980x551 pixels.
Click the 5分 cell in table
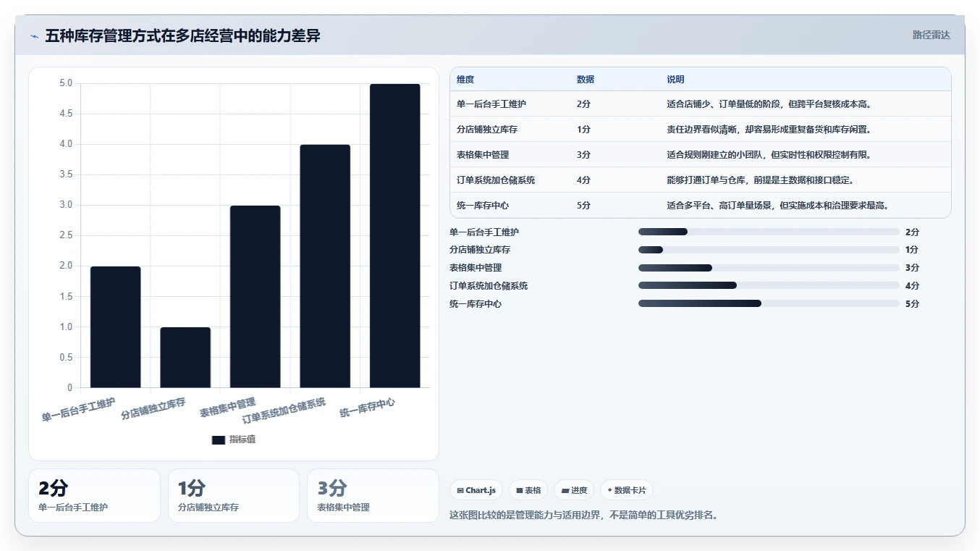tap(583, 206)
